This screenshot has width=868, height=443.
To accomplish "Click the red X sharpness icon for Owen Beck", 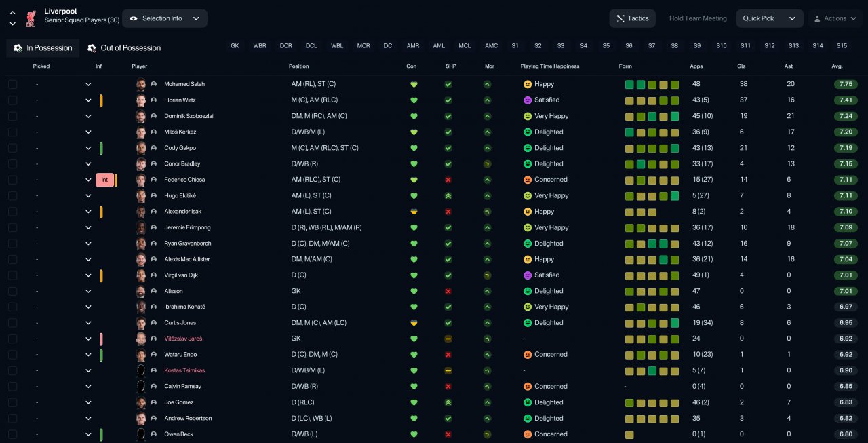I will click(x=448, y=434).
